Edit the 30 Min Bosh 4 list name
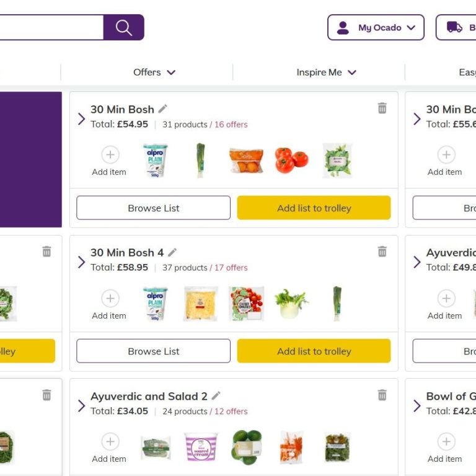476x476 pixels. tap(172, 252)
